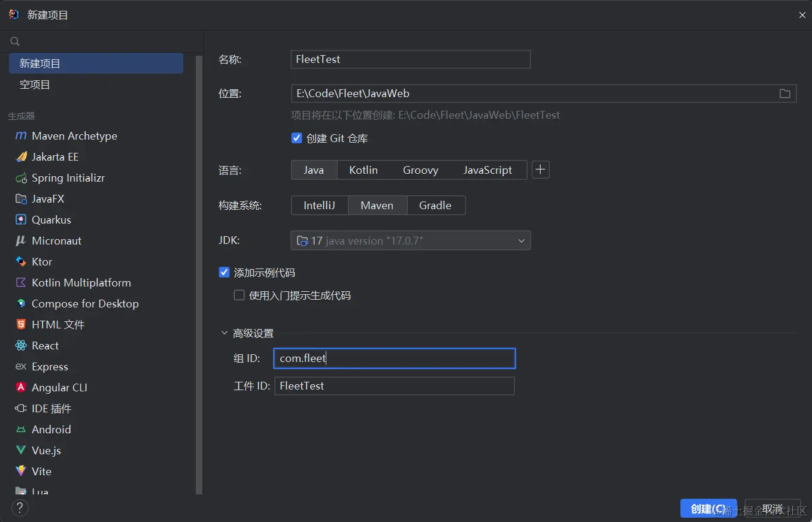Viewport: 812px width, 522px height.
Task: Pick the Angular CLI icon
Action: pos(21,388)
